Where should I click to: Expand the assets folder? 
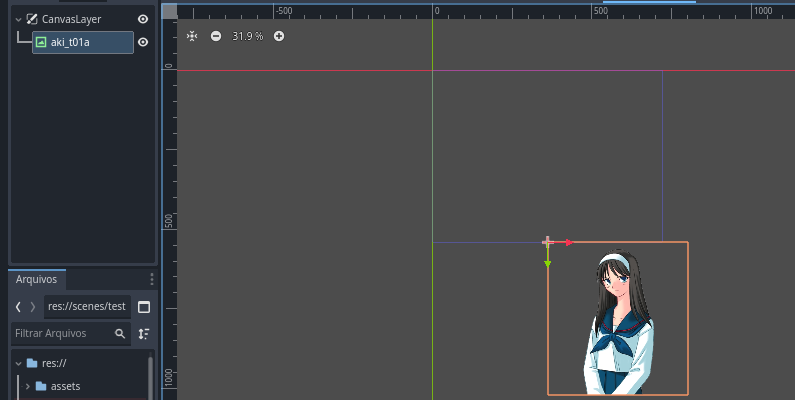[27, 386]
